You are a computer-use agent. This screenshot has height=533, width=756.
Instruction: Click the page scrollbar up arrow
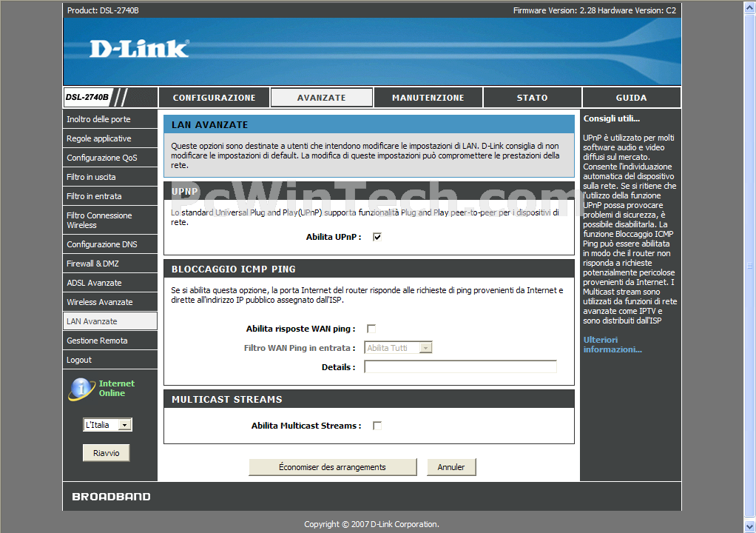(750, 6)
